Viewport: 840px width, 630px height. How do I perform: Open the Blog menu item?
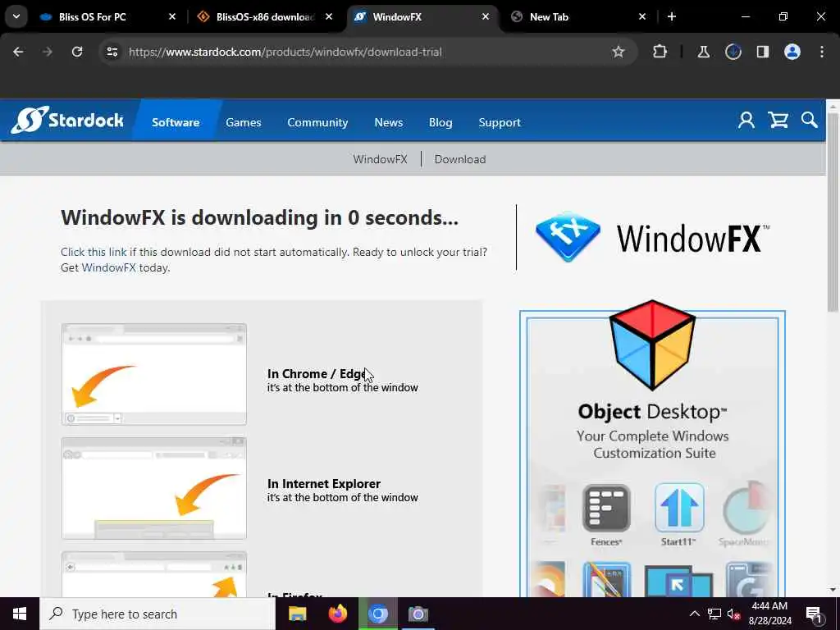tap(441, 122)
